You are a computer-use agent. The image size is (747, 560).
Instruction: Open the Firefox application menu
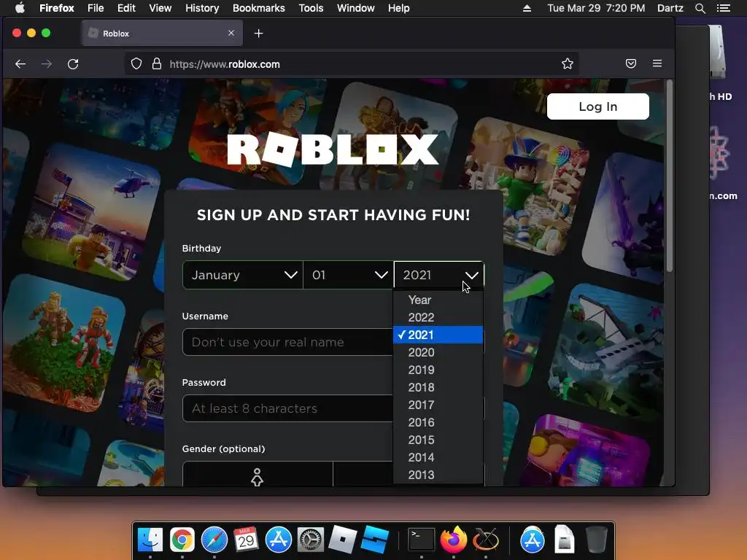pyautogui.click(x=57, y=8)
